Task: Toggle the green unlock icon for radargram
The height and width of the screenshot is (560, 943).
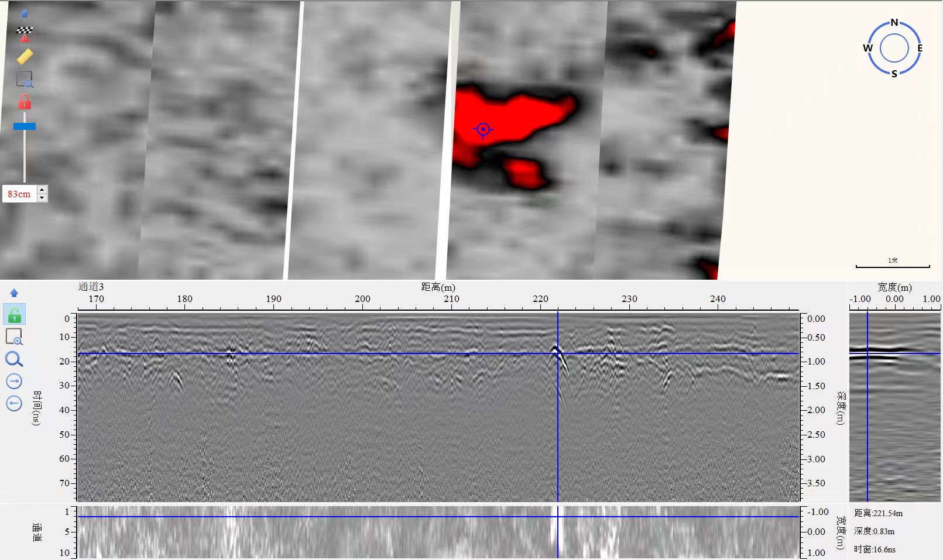Action: [14, 315]
